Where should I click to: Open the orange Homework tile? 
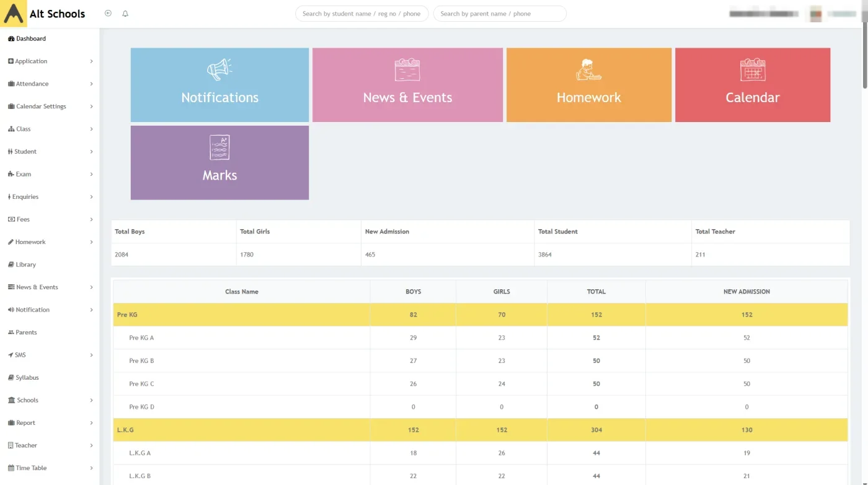click(589, 85)
